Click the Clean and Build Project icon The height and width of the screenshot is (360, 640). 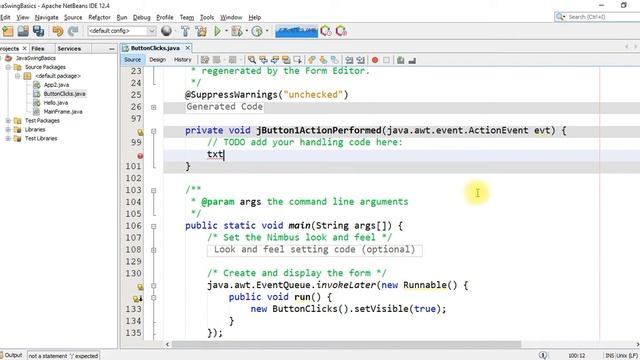click(x=201, y=31)
